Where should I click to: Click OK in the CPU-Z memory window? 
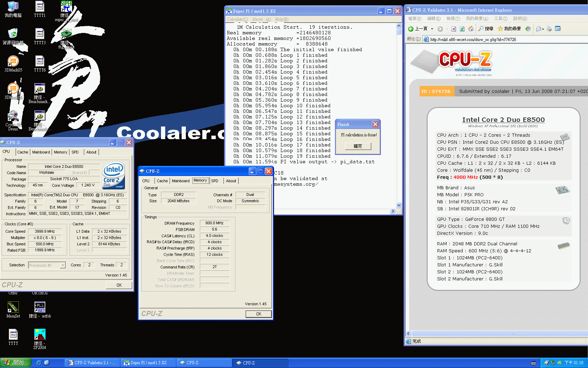coord(259,314)
